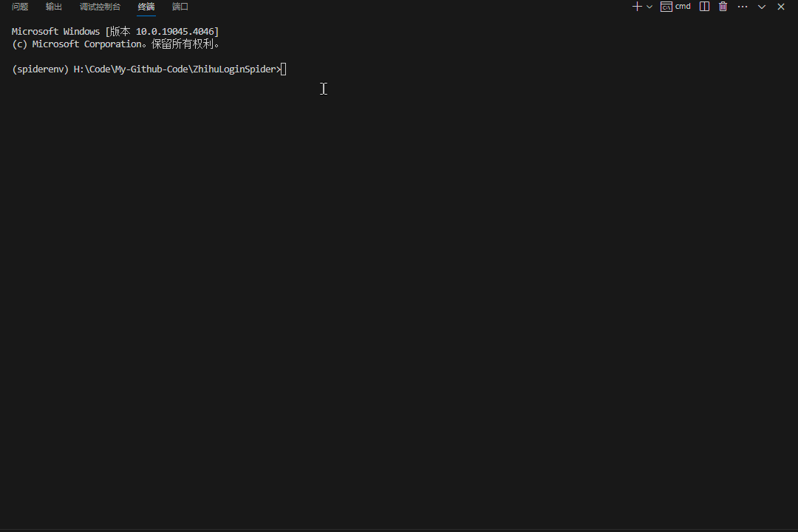This screenshot has height=532, width=798.
Task: Kill the terminal using the trash icon
Action: click(x=723, y=7)
